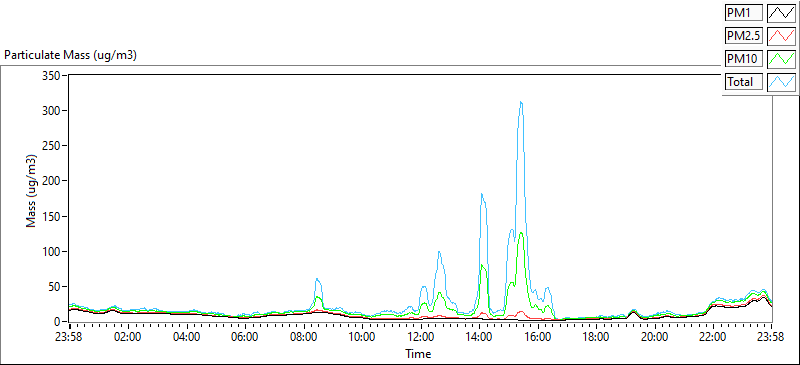Click the 50 y-axis scale value
Viewport: 800px width, 365px height.
point(55,287)
